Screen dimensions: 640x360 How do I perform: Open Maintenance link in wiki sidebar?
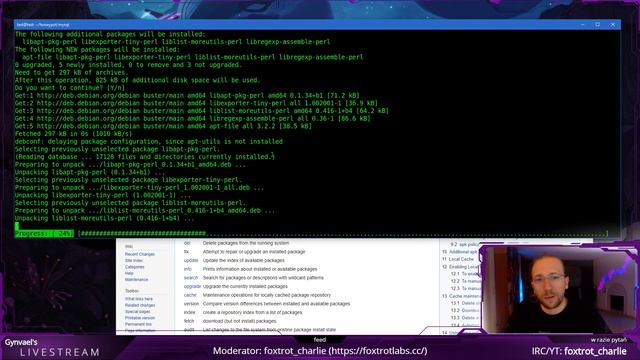point(136,280)
